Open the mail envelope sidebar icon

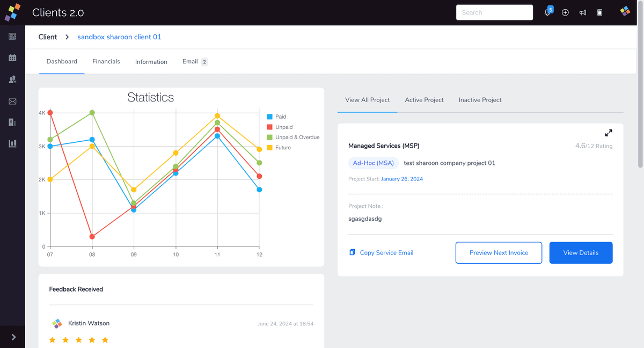12,102
